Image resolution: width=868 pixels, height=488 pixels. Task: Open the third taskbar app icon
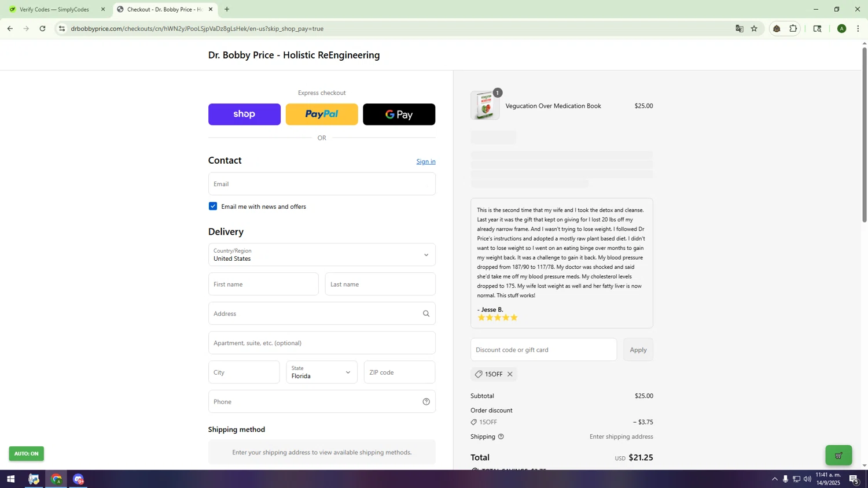(x=79, y=479)
